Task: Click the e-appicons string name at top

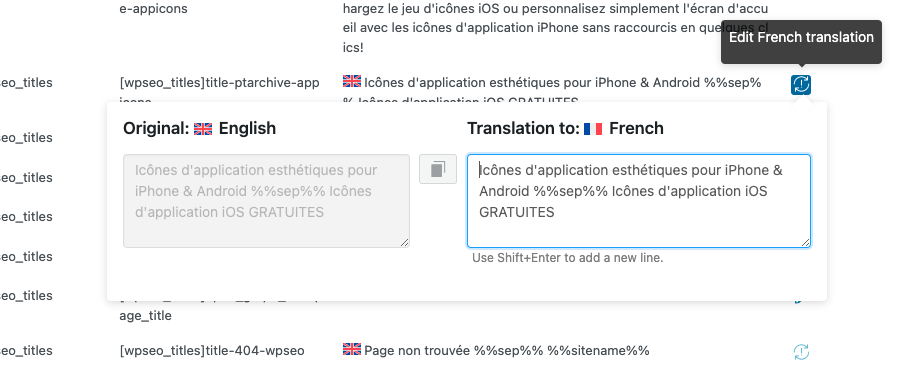Action: pyautogui.click(x=153, y=9)
